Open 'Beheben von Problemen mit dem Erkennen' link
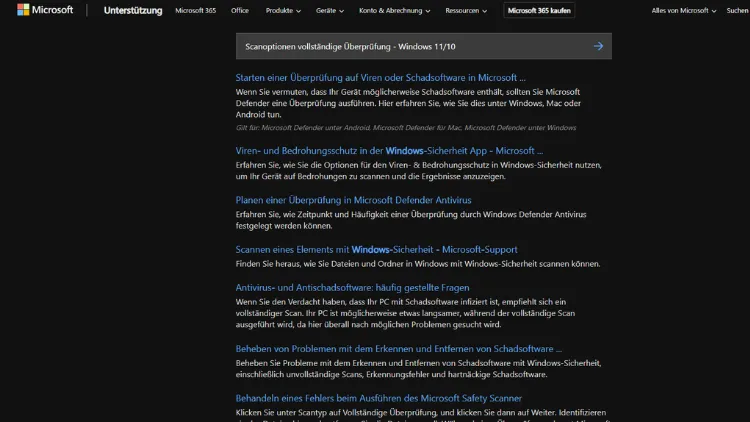The width and height of the screenshot is (750, 422). (x=398, y=349)
